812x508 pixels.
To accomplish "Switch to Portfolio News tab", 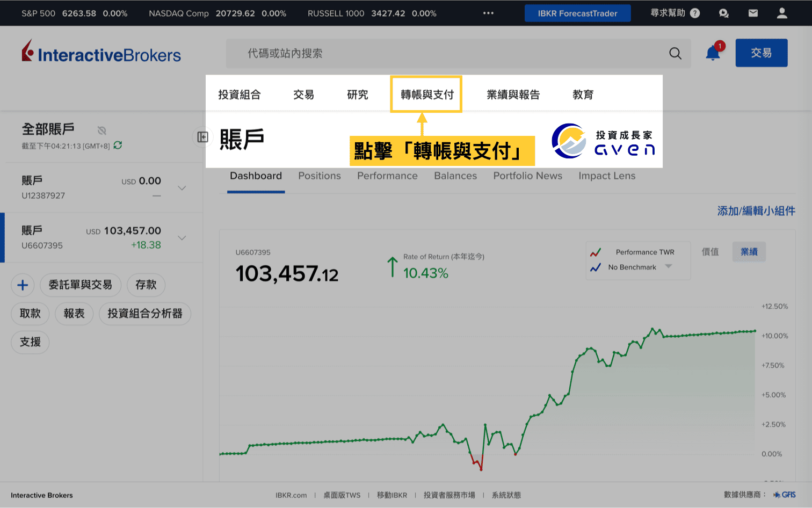I will [x=528, y=176].
